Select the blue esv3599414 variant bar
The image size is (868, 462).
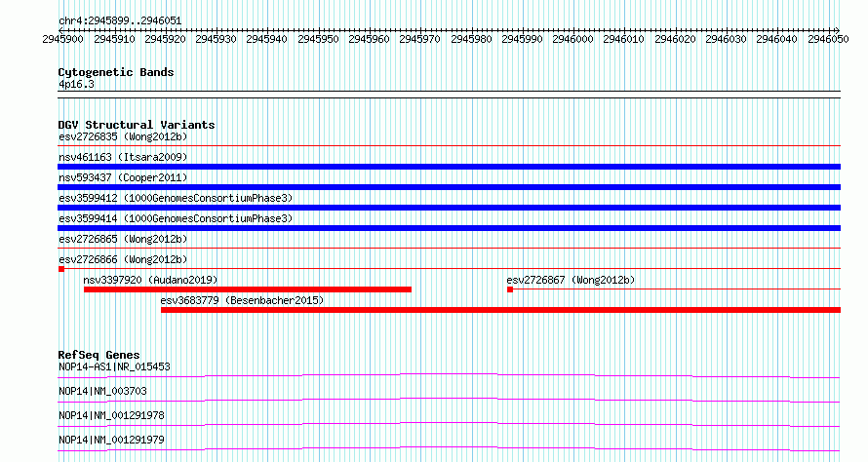click(449, 228)
